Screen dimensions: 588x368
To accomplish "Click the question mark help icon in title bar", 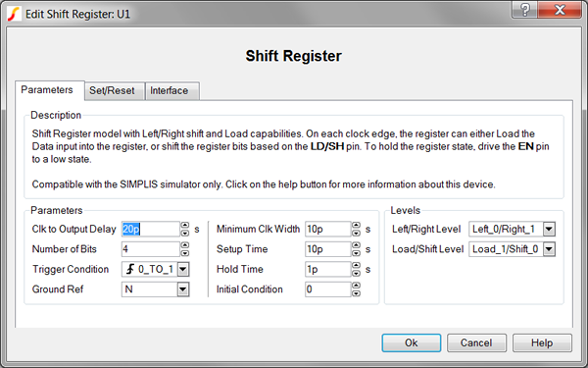I will tap(525, 10).
